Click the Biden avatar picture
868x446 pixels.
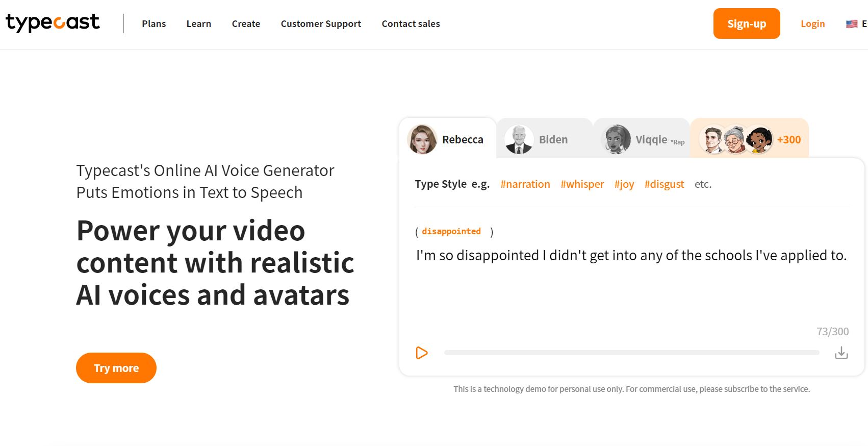519,139
